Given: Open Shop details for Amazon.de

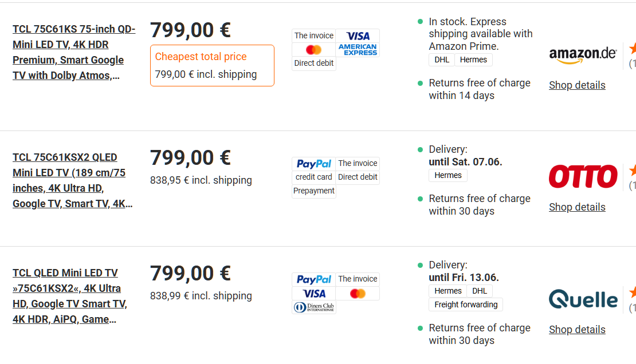Looking at the screenshot, I should coord(577,85).
